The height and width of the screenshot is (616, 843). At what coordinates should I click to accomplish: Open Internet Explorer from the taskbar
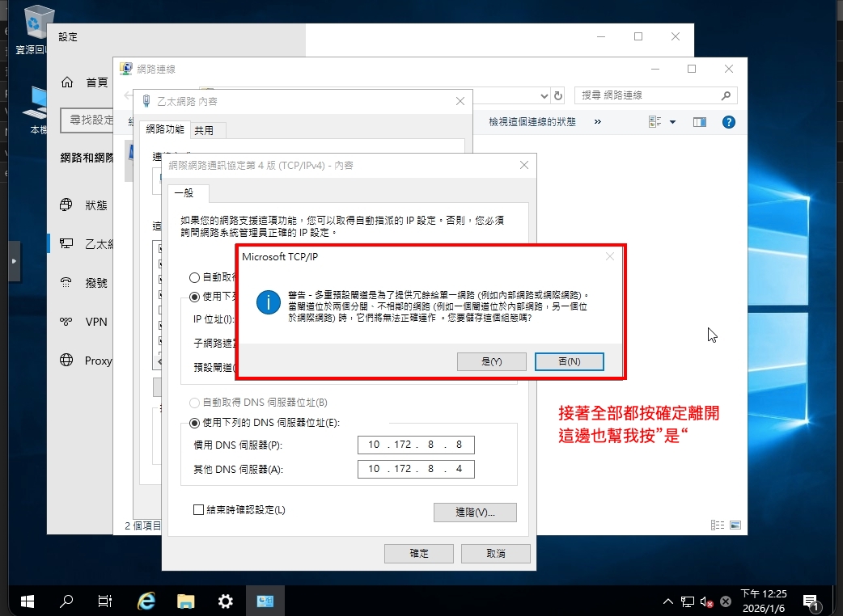(146, 601)
